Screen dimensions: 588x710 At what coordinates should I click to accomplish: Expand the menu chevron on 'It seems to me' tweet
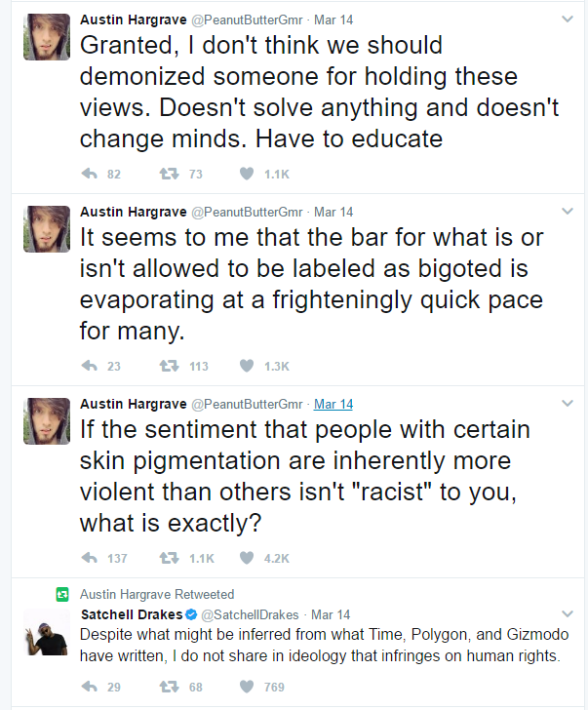coord(568,211)
